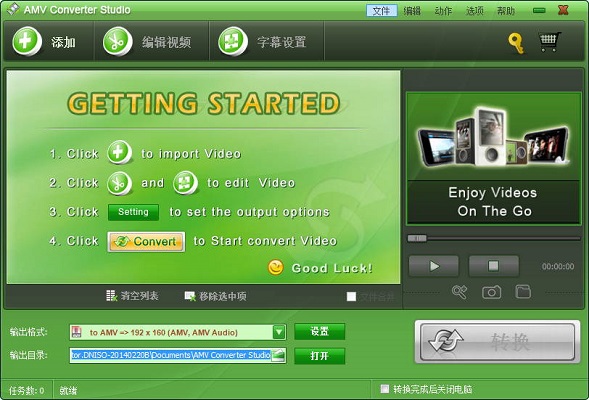Click the green plus 添加 add icon
This screenshot has height=400, width=589.
[x=27, y=41]
